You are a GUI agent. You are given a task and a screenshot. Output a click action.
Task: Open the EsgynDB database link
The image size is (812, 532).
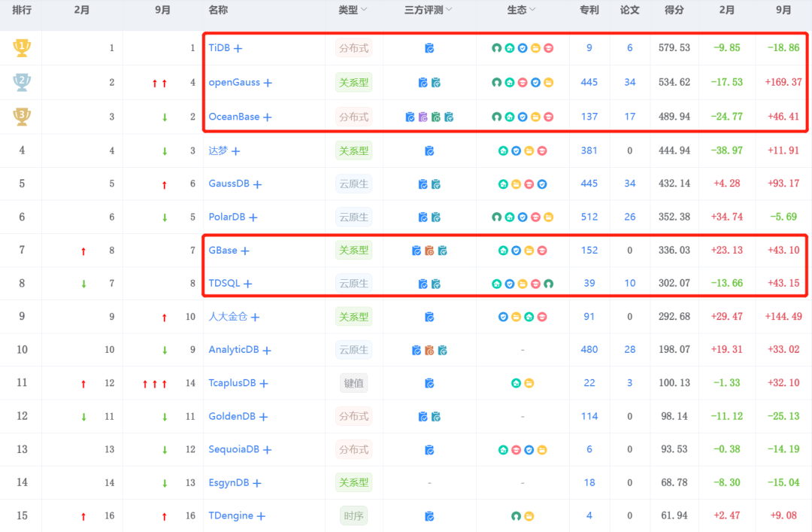(229, 482)
